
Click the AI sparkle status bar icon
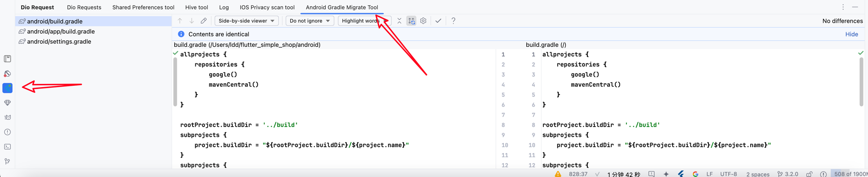point(666,174)
